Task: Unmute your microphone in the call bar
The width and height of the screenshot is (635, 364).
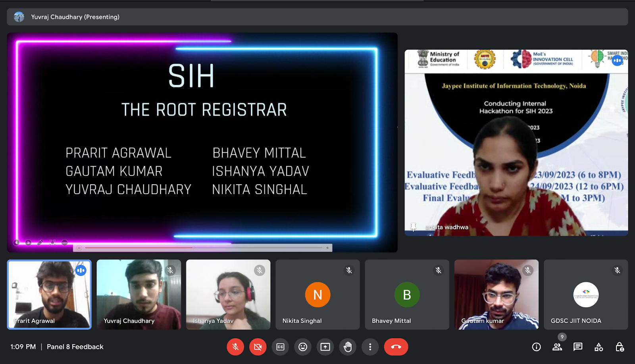Action: pos(235,347)
